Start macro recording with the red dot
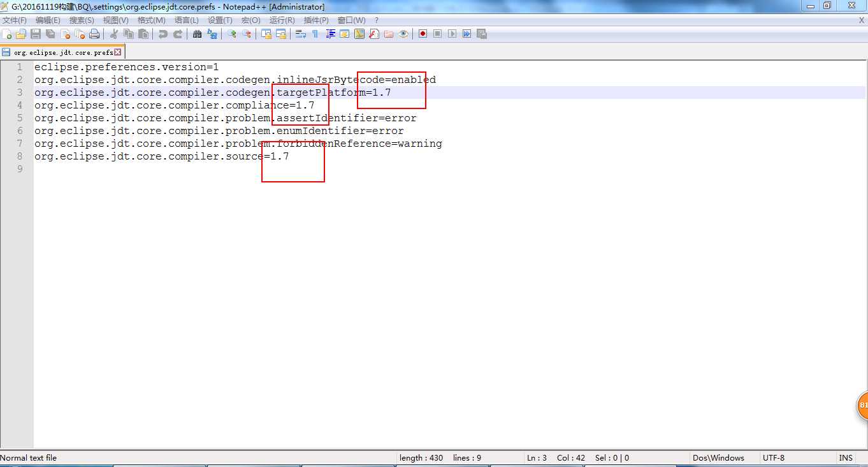This screenshot has height=467, width=868. 423,34
